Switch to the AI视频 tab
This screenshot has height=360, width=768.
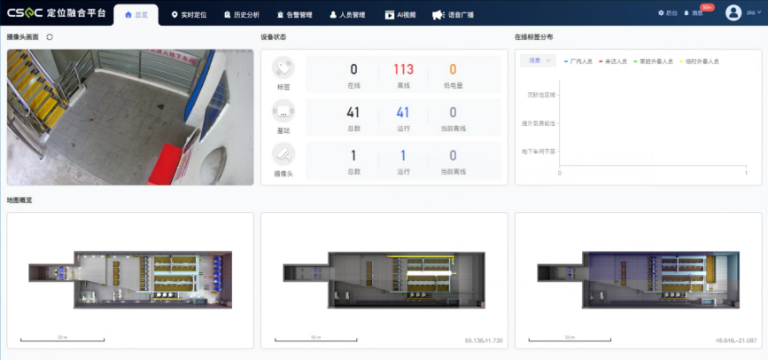pyautogui.click(x=400, y=15)
